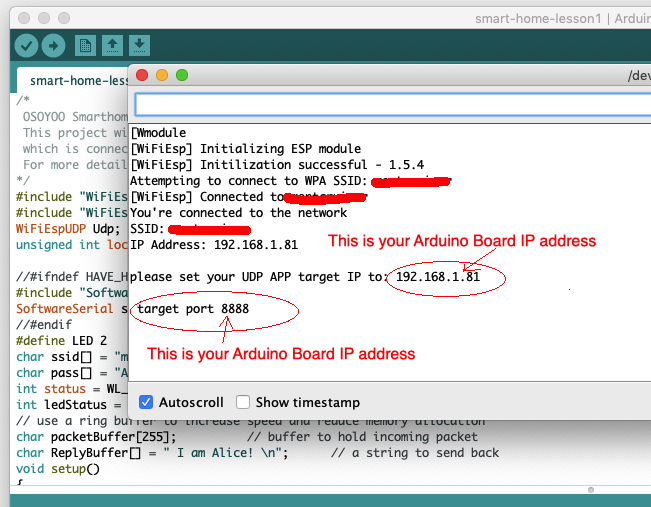Click the '[Wmodule' output line
The width and height of the screenshot is (651, 507).
tap(158, 133)
